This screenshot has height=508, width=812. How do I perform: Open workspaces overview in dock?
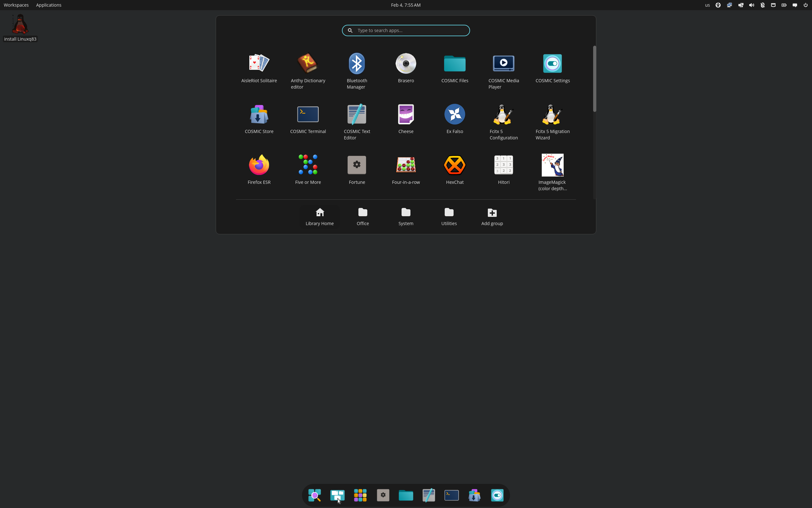[337, 495]
